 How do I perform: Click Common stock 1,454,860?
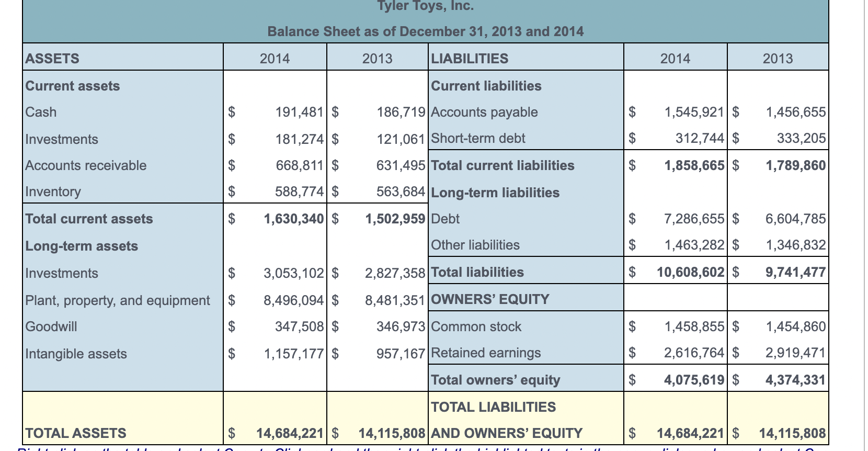coord(796,327)
